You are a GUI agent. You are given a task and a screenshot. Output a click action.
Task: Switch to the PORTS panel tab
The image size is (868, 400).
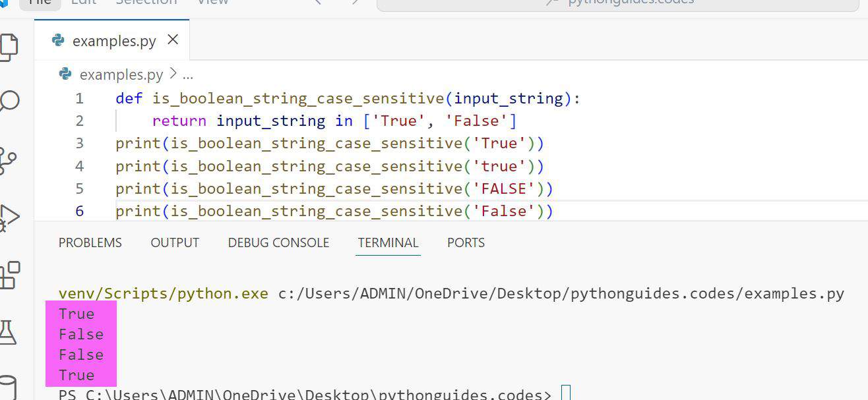point(466,243)
